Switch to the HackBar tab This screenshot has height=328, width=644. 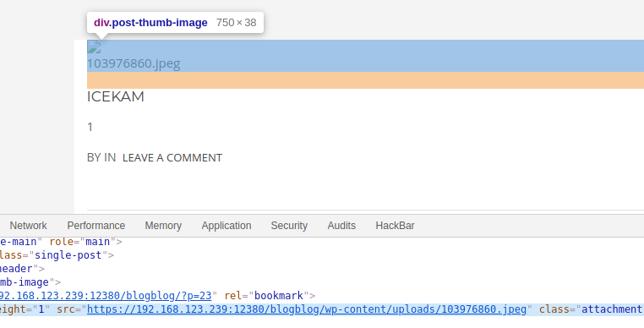[396, 226]
